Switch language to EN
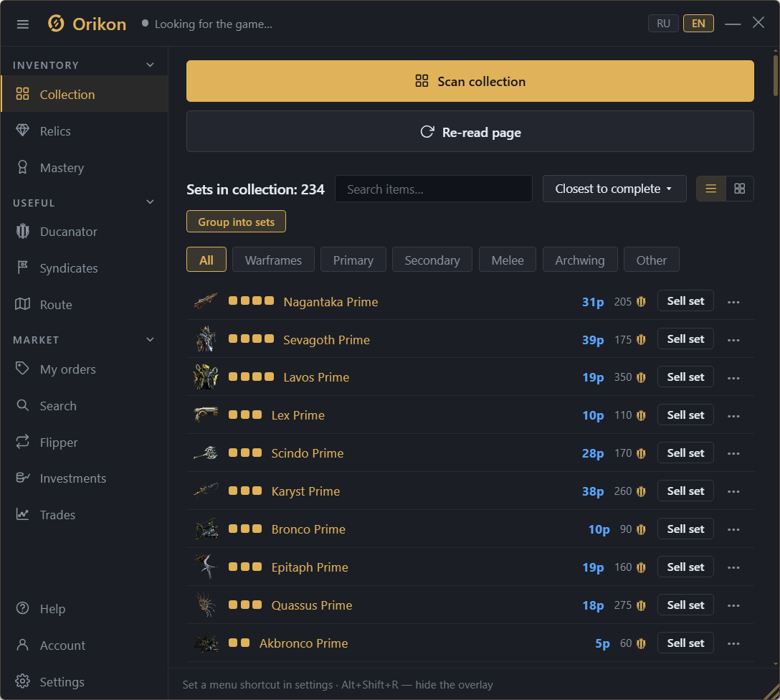780x700 pixels. tap(698, 24)
